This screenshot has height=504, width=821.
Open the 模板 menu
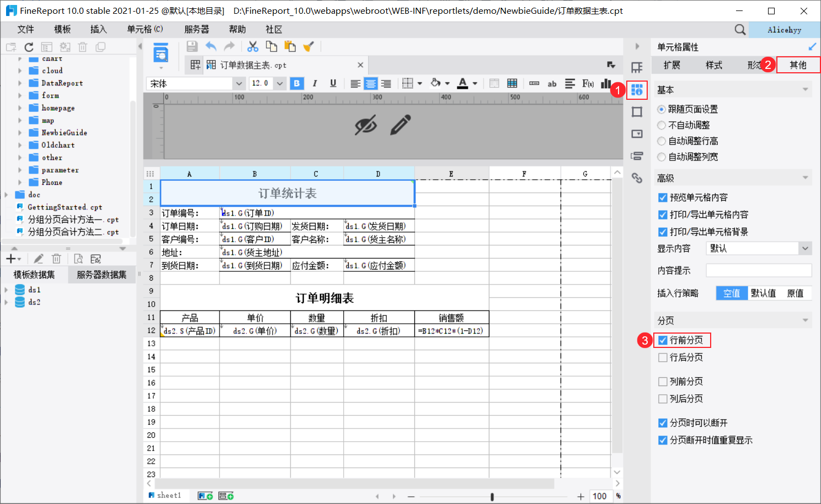click(62, 29)
